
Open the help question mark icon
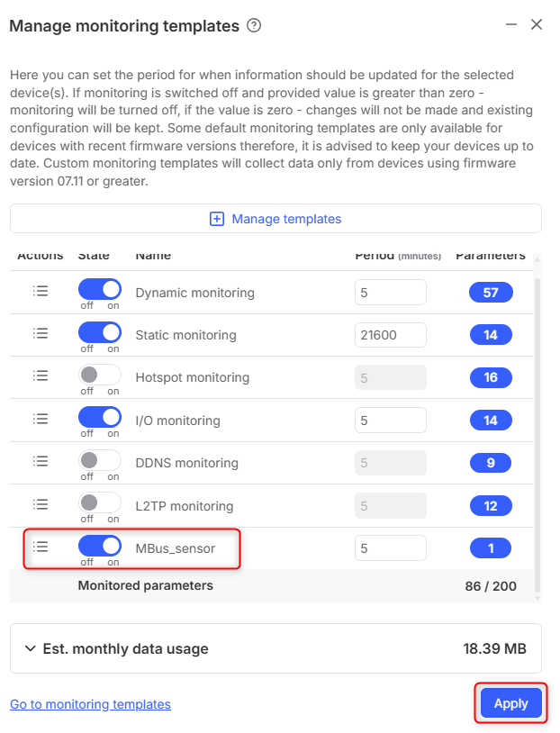click(x=254, y=26)
